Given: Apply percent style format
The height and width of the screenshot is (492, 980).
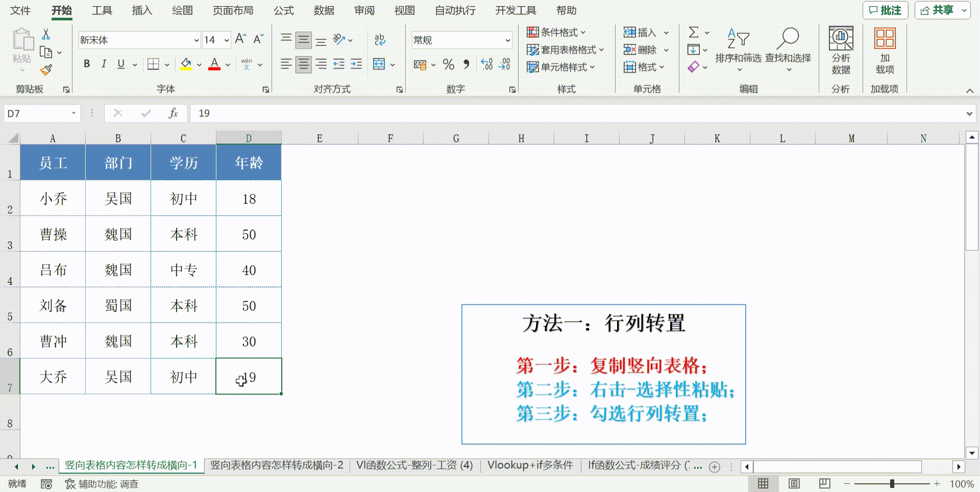Looking at the screenshot, I should pyautogui.click(x=449, y=64).
